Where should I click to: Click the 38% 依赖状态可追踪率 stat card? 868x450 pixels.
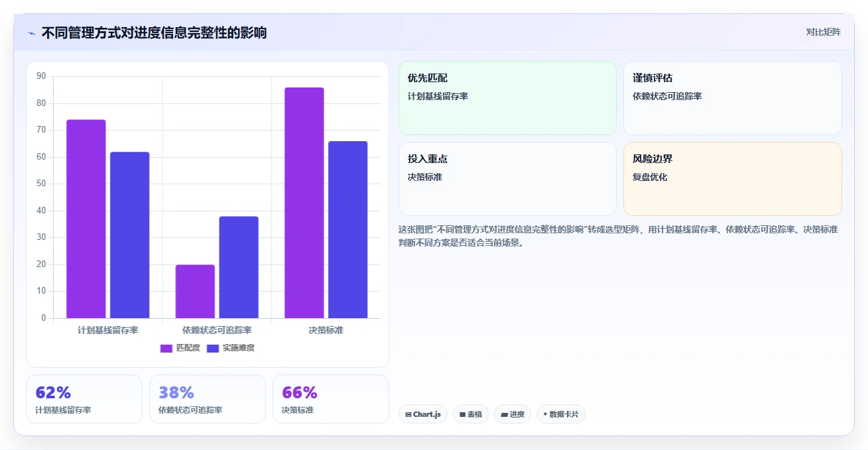click(208, 399)
